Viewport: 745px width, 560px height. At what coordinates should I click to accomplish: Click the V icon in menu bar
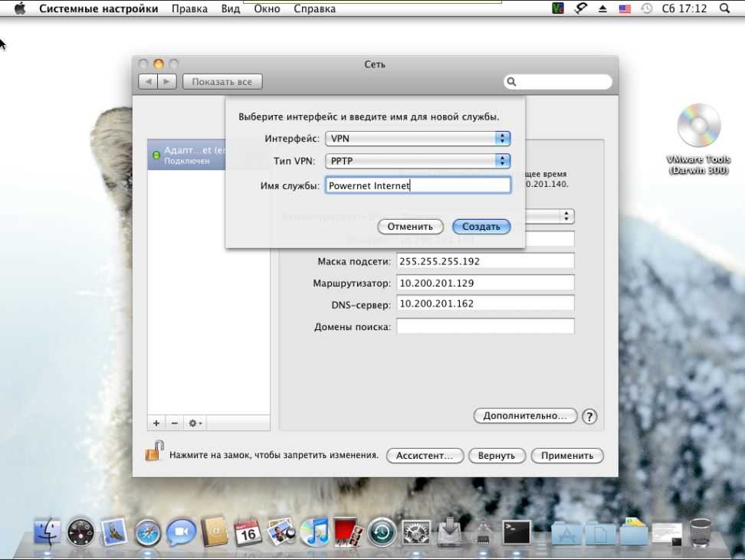click(x=558, y=8)
